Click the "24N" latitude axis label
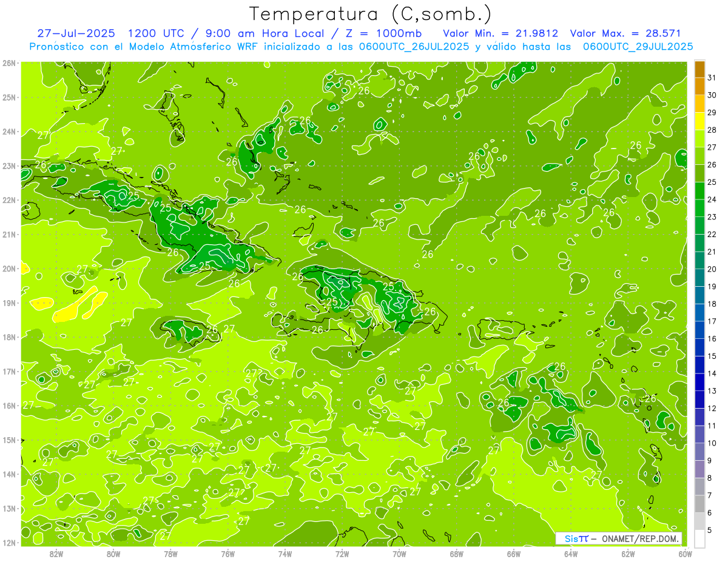728x562 pixels. point(8,132)
